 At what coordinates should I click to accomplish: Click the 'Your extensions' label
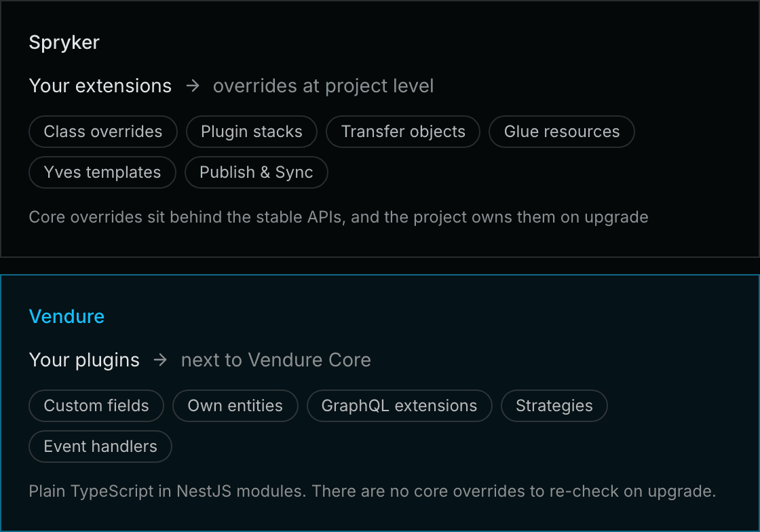(x=100, y=85)
